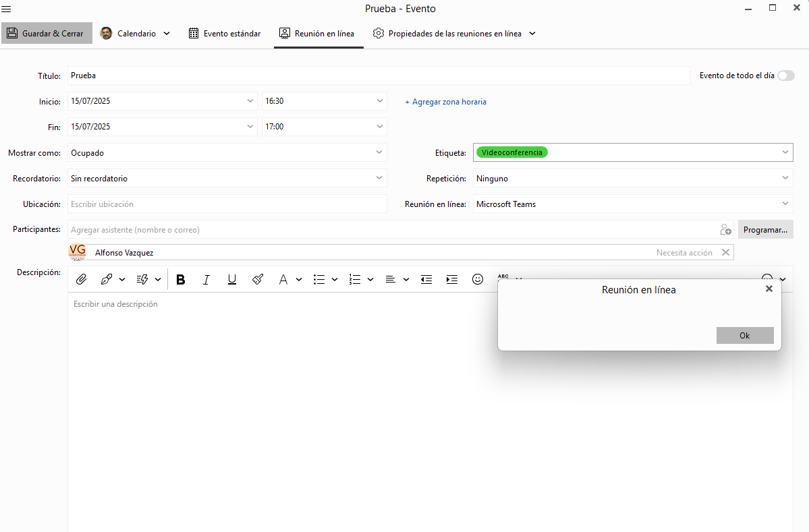
Task: Open the hamburger menu icon
Action: tap(6, 9)
